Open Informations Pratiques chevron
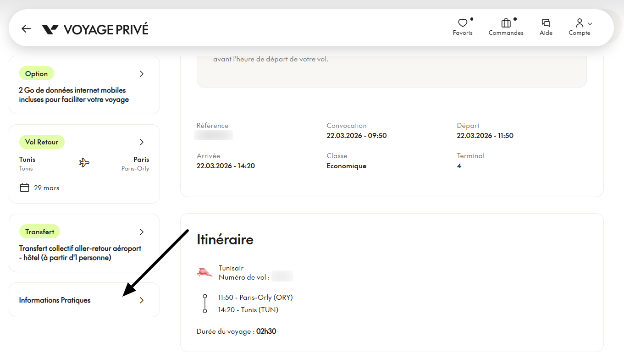 click(142, 300)
